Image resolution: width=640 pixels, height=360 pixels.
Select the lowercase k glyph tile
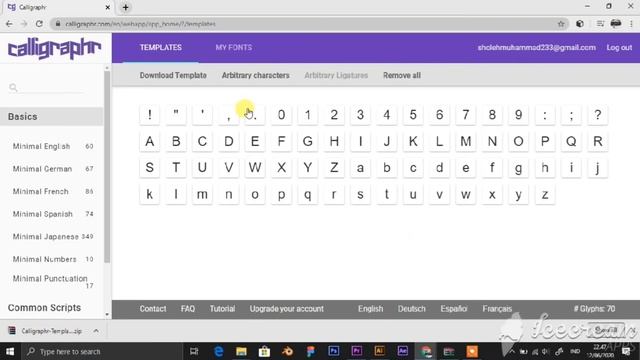click(150, 194)
